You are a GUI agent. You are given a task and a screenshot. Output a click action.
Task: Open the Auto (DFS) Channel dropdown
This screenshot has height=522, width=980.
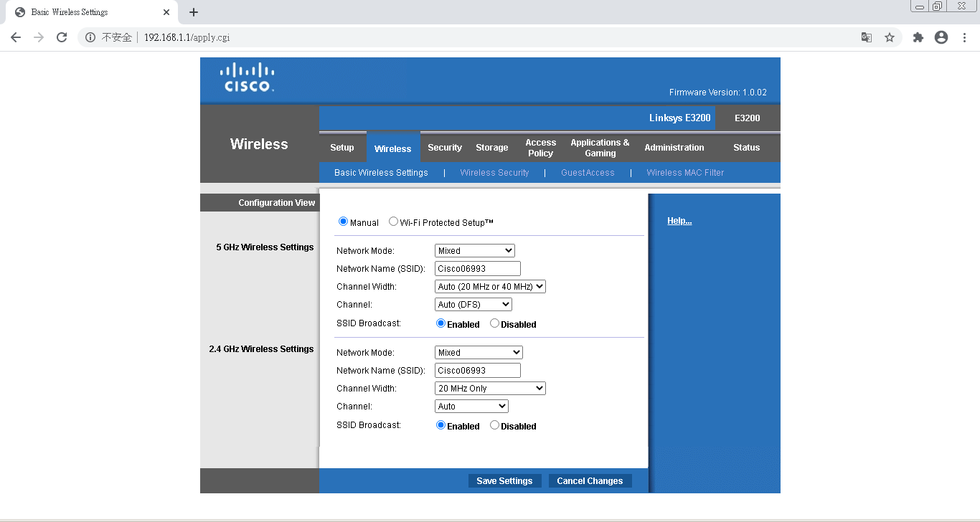coord(473,305)
